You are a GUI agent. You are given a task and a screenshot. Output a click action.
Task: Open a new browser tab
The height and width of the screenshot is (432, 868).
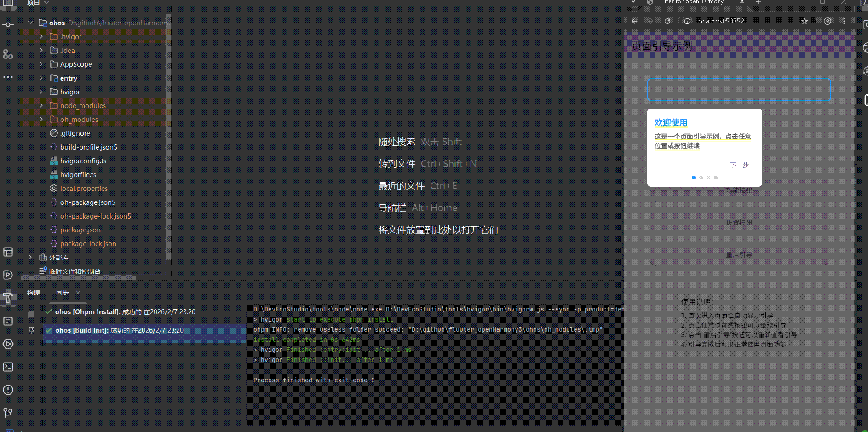tap(759, 2)
